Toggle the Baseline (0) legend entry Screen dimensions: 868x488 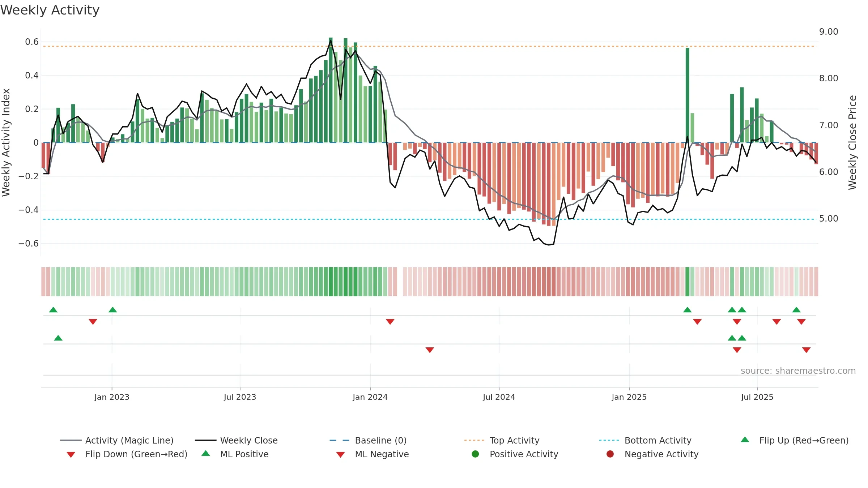coord(368,440)
